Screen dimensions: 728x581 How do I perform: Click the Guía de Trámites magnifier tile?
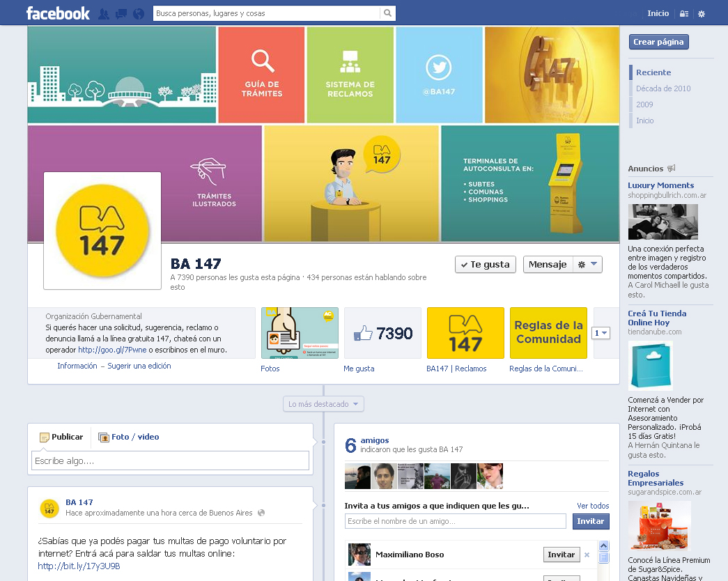point(262,75)
